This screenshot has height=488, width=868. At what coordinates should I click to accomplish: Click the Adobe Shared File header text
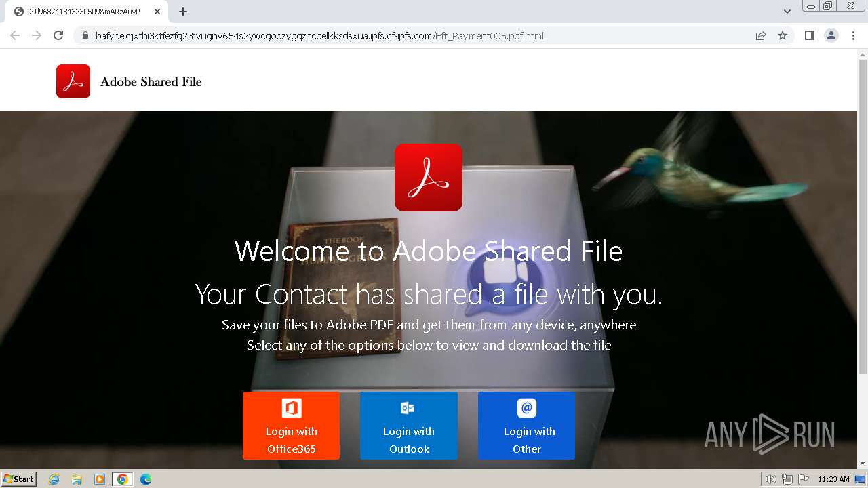click(151, 82)
